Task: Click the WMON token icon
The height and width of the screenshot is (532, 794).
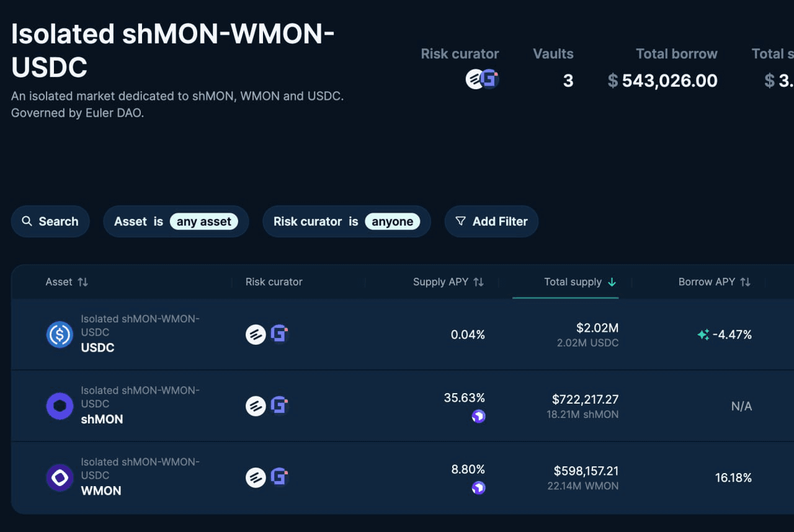Action: coord(60,477)
